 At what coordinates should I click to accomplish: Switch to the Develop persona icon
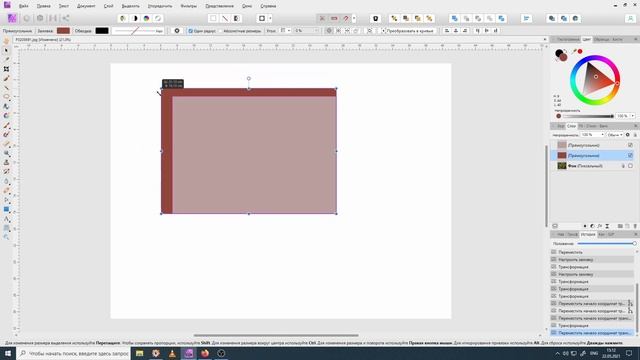tap(40, 18)
